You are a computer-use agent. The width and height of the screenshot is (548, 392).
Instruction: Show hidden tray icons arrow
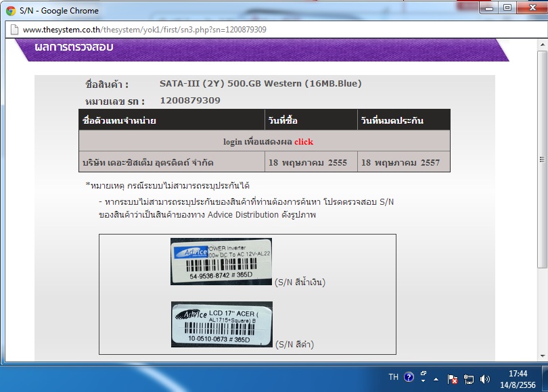pyautogui.click(x=436, y=379)
